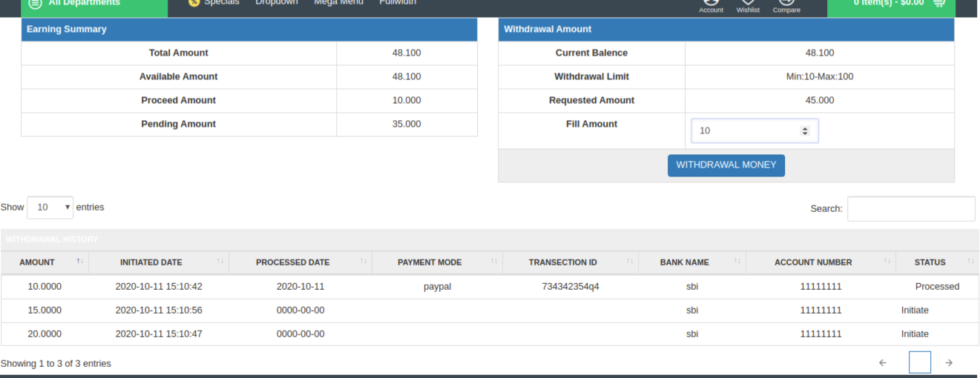Click date 2020-10-11 15:10:56
980x378 pixels.
click(x=159, y=311)
